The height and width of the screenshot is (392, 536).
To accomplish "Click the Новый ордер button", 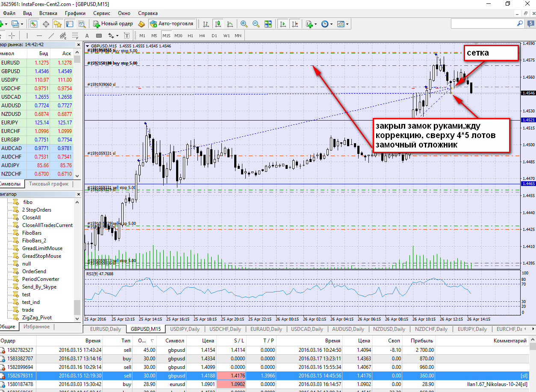I will pos(114,24).
